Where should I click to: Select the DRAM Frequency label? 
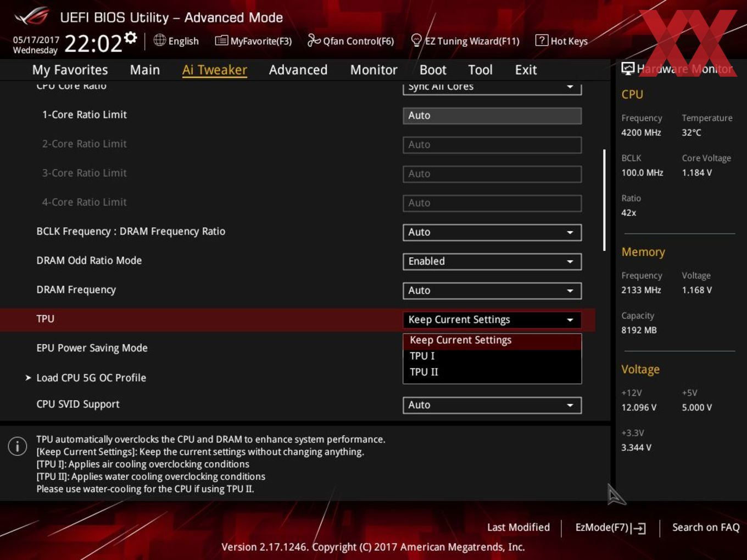click(x=76, y=290)
